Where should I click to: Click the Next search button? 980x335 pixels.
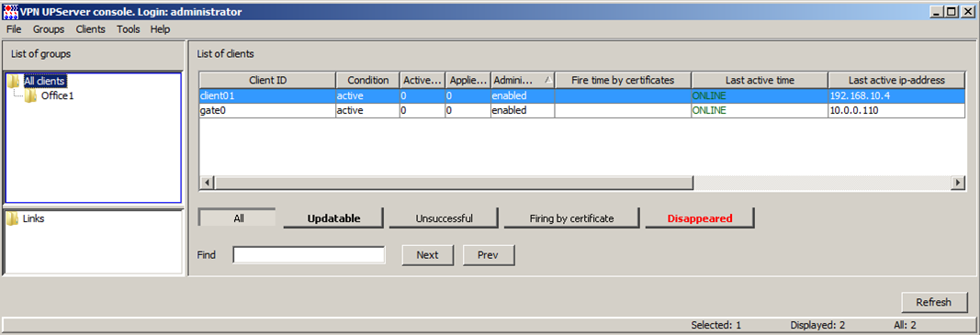click(427, 255)
